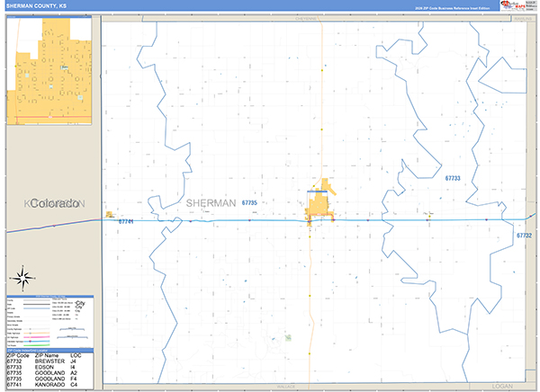The height and width of the screenshot is (392, 540).
Task: Click the pink US Highways line in legend
Action: 37,337
